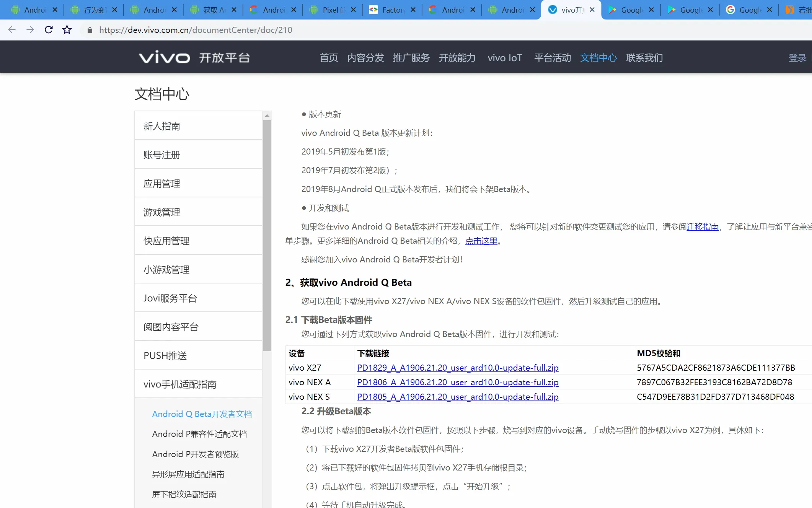
Task: Open 内容分发 navigation item
Action: pos(365,58)
